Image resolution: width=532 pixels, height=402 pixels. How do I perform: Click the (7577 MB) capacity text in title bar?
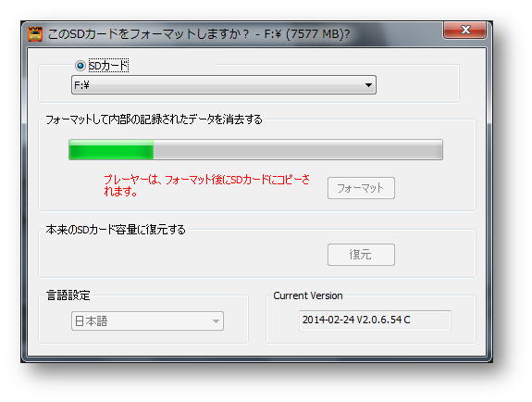click(317, 34)
